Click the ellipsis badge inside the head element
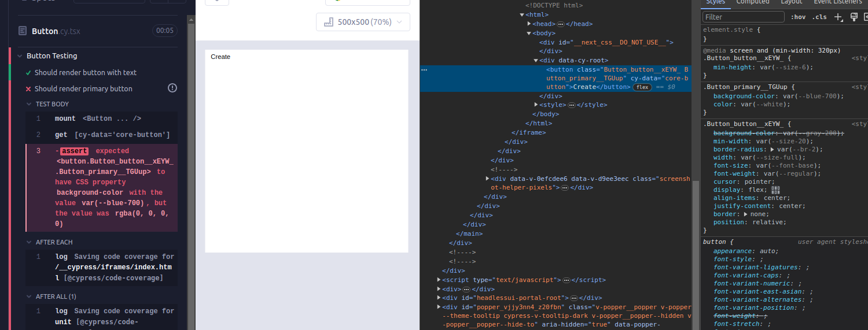The height and width of the screenshot is (330, 868). (561, 24)
